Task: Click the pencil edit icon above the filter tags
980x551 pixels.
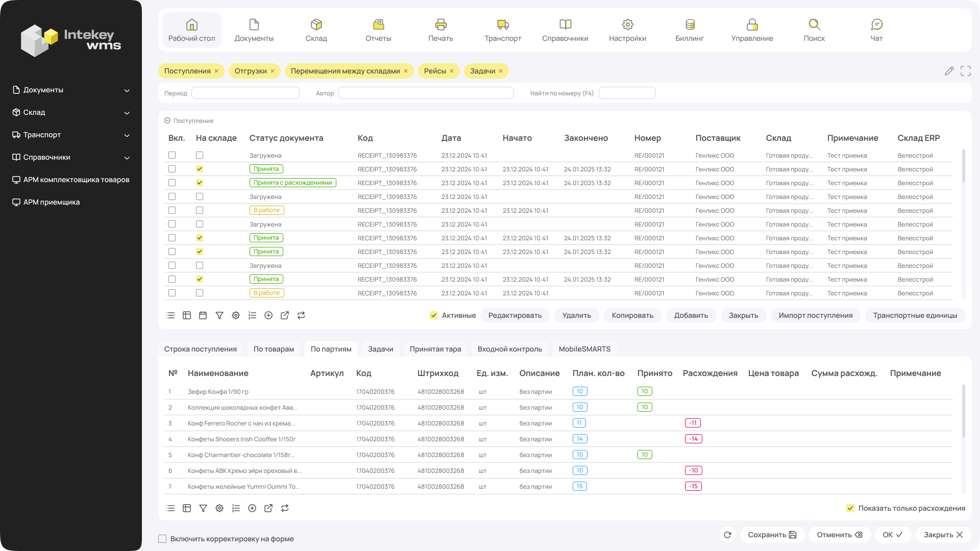Action: click(950, 71)
